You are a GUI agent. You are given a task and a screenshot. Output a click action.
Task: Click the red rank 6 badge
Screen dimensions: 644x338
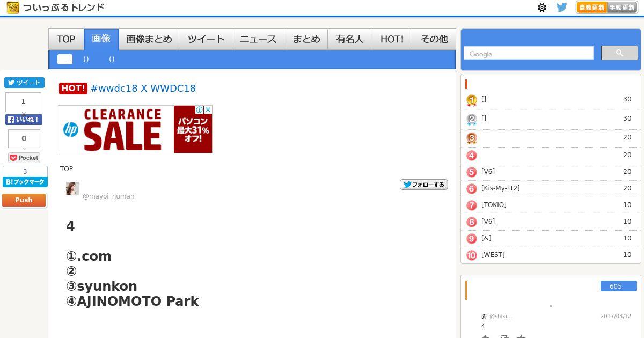point(472,189)
